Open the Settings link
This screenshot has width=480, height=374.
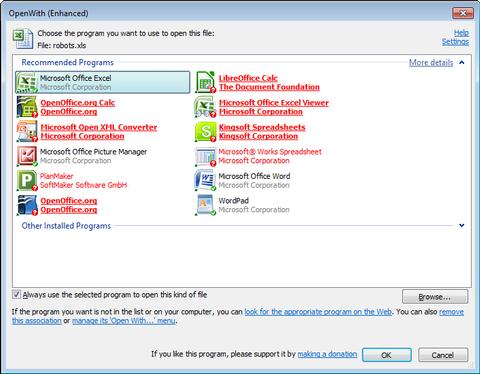coord(455,42)
